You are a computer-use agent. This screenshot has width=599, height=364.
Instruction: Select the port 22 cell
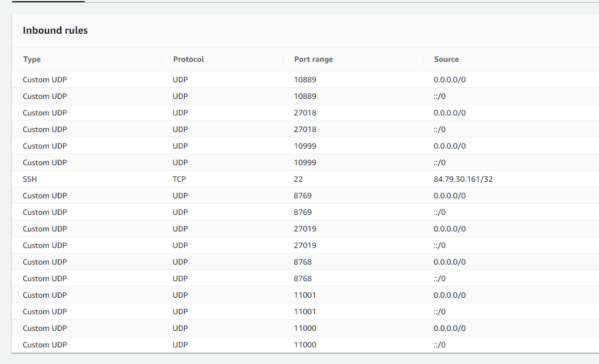click(298, 179)
